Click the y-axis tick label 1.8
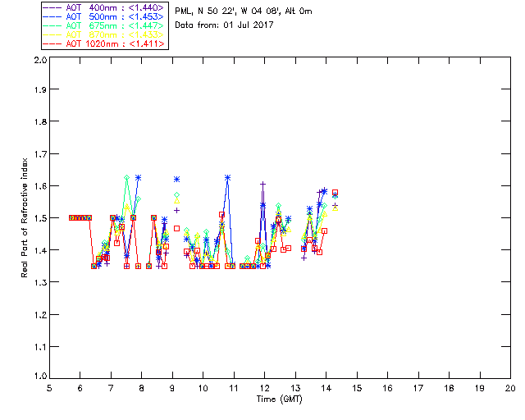The height and width of the screenshot is (420, 525). 40,121
